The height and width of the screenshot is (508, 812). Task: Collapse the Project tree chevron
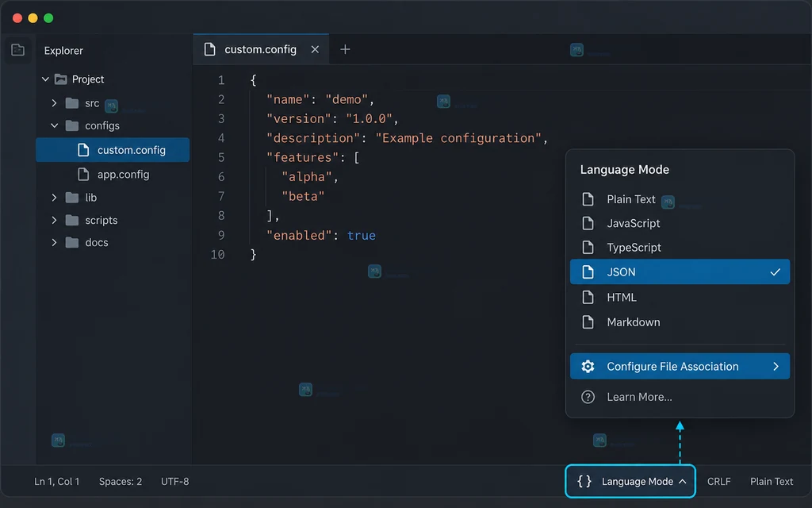tap(45, 79)
